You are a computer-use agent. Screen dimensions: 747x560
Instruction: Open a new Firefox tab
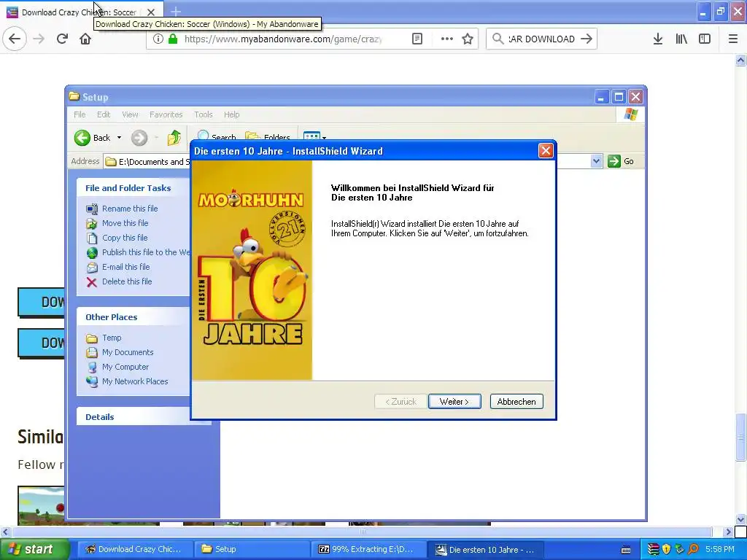tap(176, 12)
